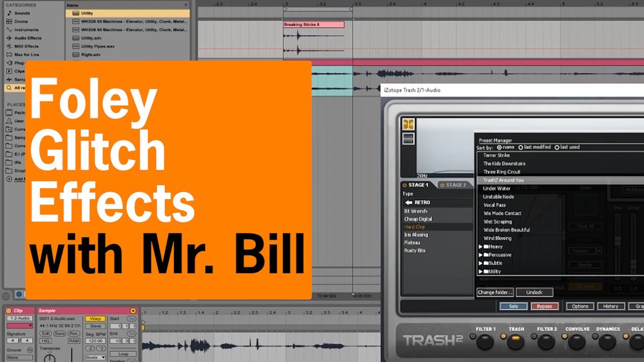
Task: Switch to the STAGE 1 tab
Action: pos(419,185)
